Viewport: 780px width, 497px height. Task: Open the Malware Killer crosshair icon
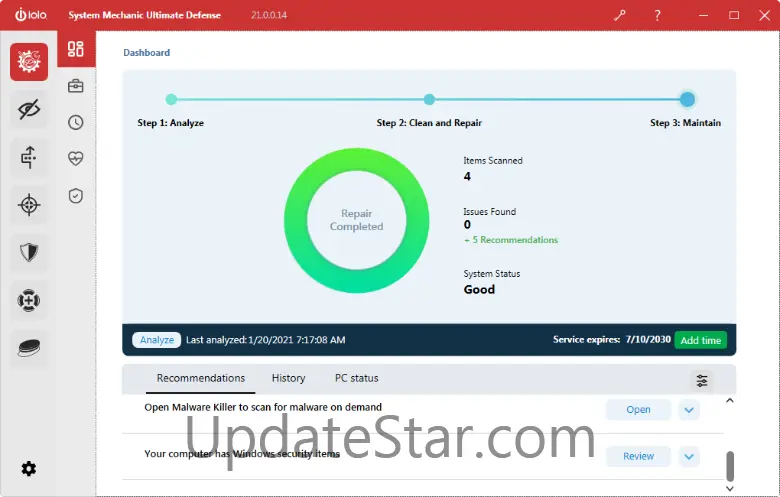[x=29, y=205]
